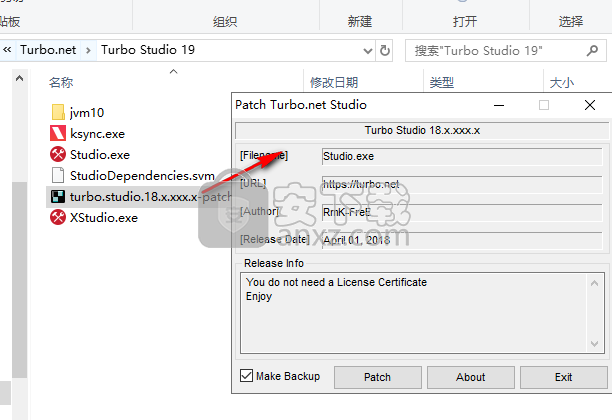Click the Exit button

click(x=564, y=377)
